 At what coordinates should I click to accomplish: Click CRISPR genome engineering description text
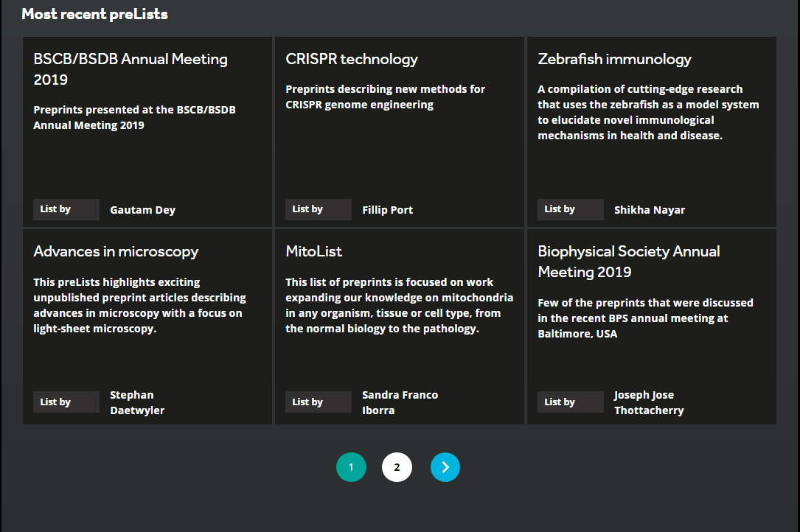click(x=385, y=97)
